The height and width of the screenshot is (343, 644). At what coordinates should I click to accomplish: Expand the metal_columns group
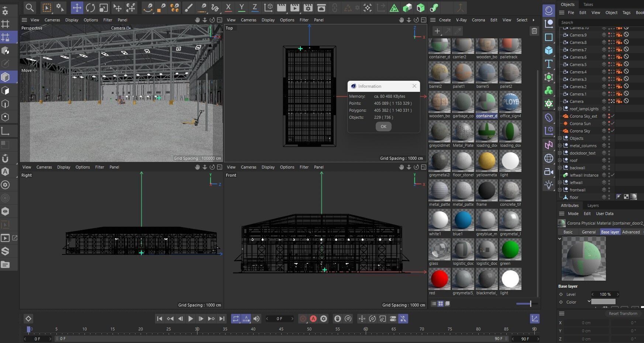tap(560, 146)
